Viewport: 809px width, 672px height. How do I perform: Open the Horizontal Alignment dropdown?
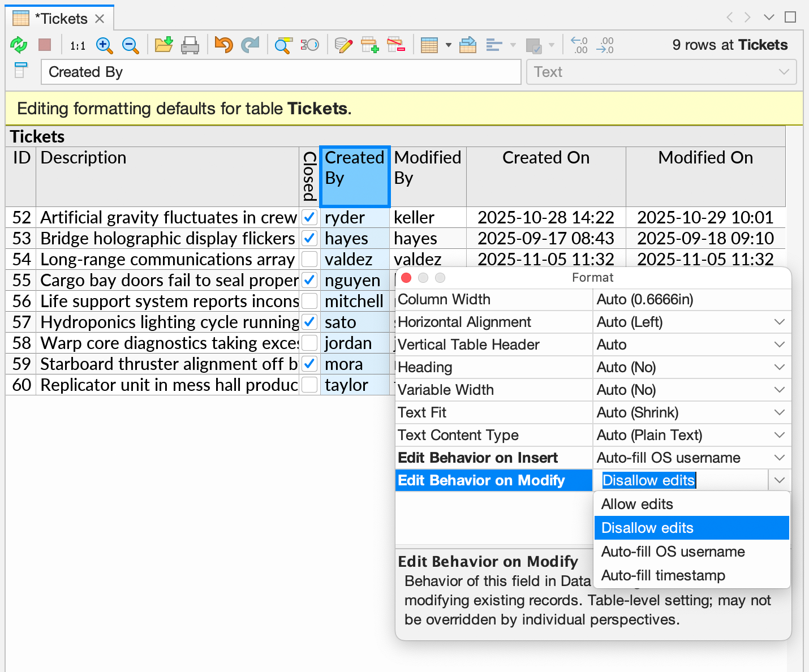[780, 322]
